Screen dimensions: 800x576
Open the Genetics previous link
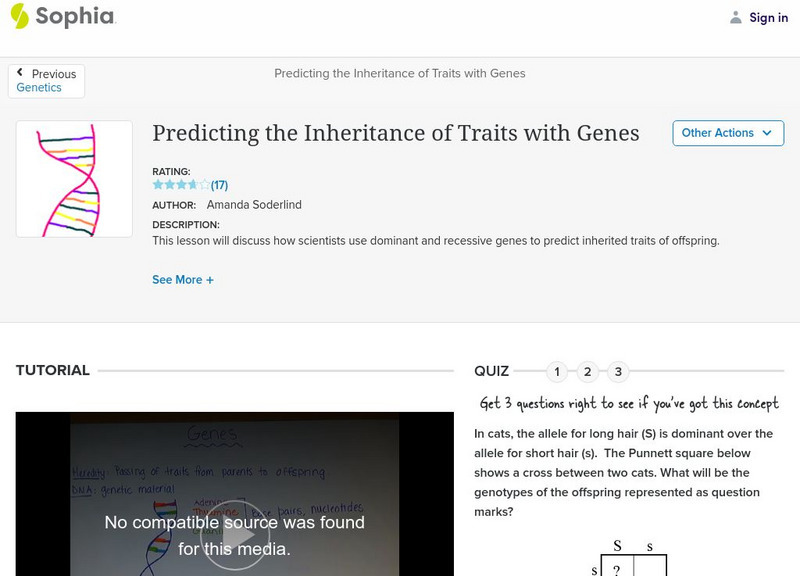(x=39, y=88)
